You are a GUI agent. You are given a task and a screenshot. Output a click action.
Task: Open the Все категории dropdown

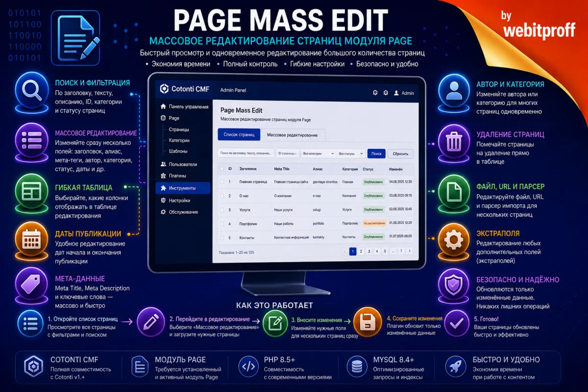coord(318,153)
